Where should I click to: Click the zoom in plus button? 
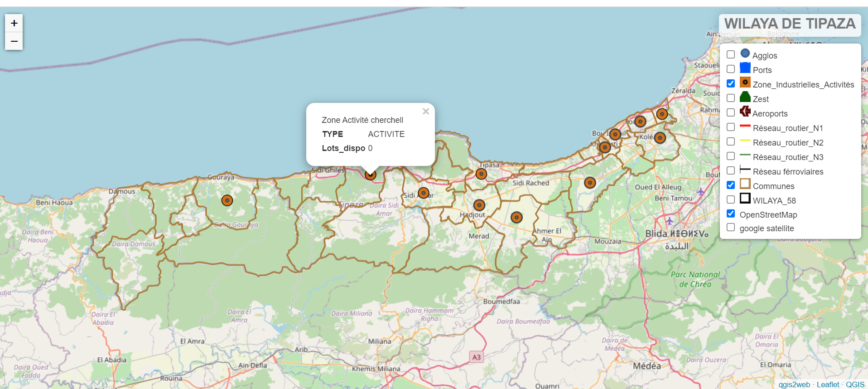[x=14, y=23]
